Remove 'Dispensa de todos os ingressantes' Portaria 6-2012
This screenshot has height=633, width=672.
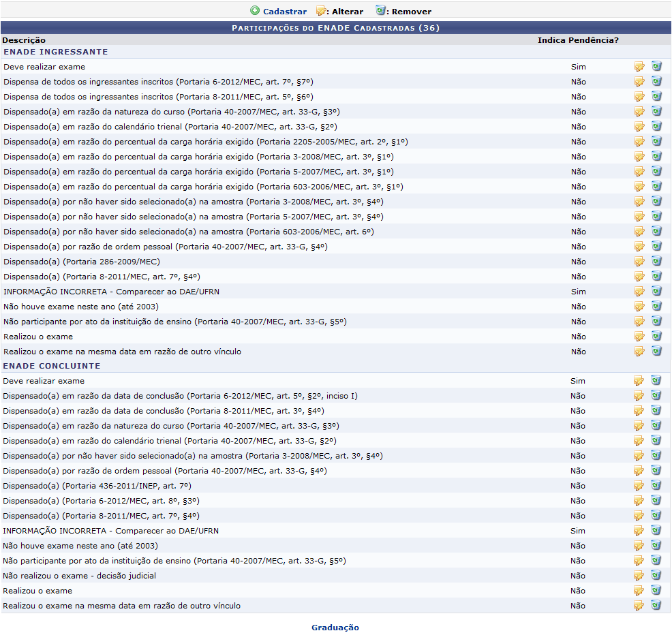[656, 82]
